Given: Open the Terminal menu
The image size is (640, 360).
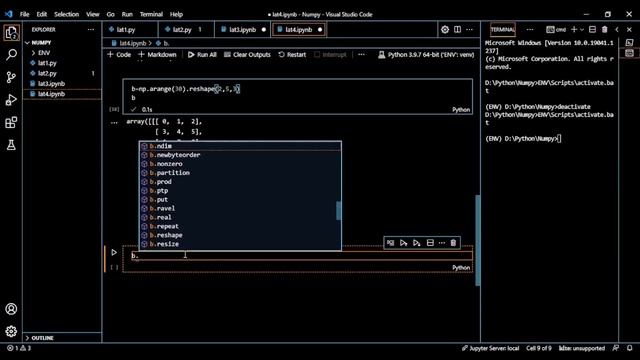Looking at the screenshot, I should coord(151,14).
